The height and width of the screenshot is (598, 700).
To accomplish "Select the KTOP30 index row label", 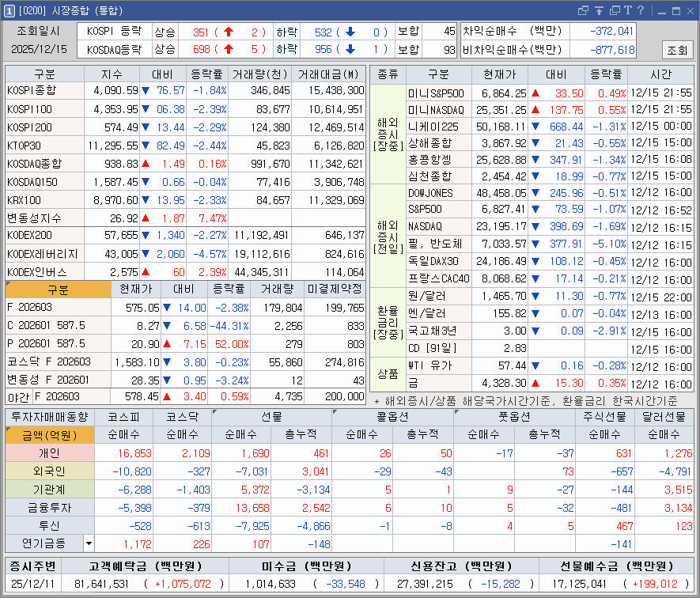I will click(44, 146).
